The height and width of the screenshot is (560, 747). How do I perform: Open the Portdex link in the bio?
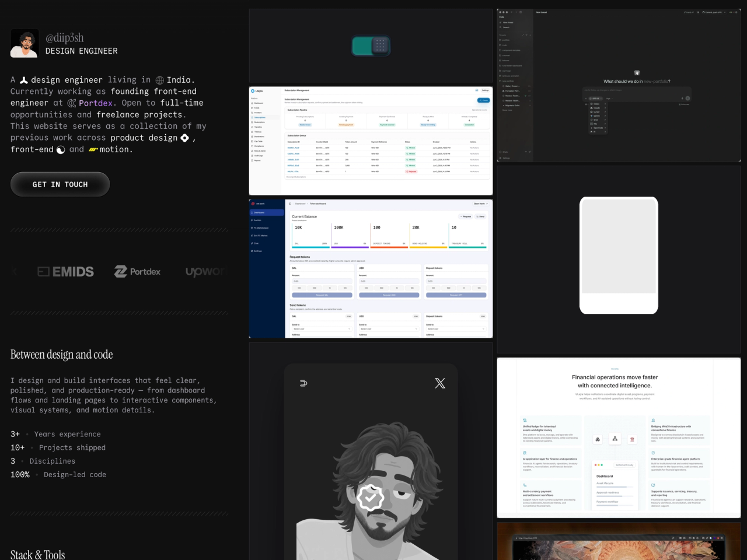(x=96, y=103)
